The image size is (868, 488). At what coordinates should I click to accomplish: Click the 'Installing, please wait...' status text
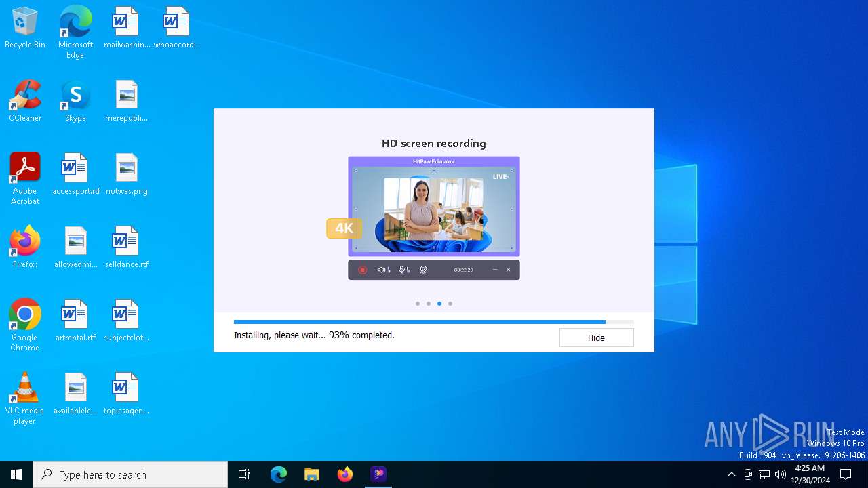314,335
